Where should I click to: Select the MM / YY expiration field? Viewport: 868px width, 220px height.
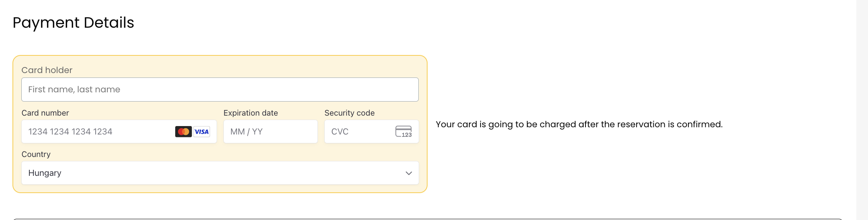(x=270, y=132)
